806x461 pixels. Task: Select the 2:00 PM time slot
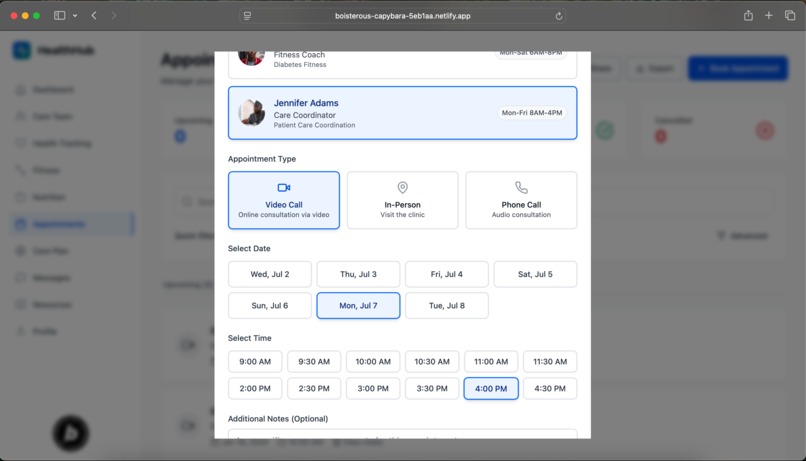[x=255, y=389]
